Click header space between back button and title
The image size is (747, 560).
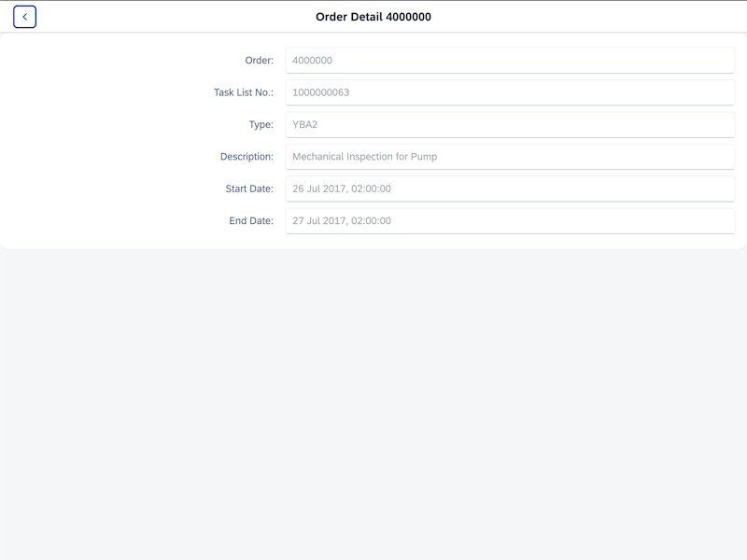(168, 17)
